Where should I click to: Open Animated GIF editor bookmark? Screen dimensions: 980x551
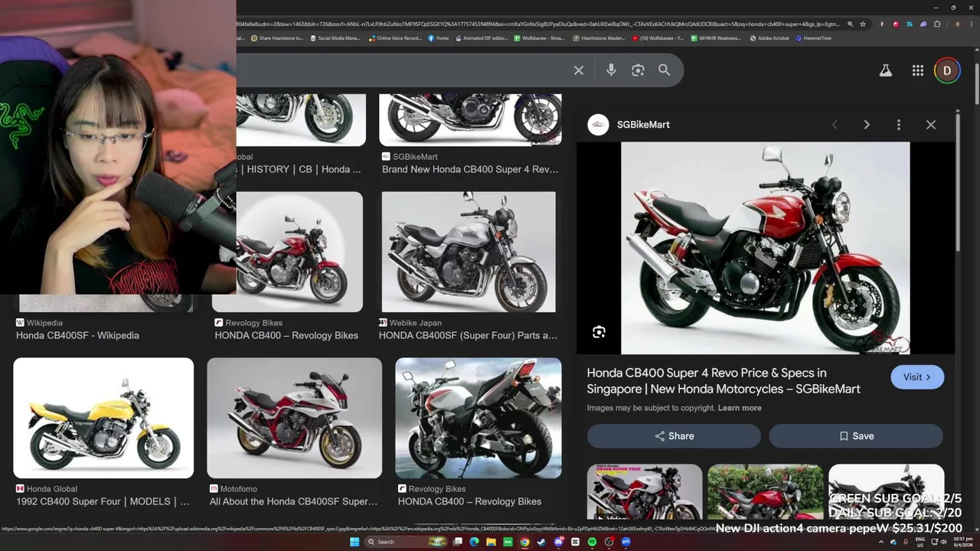coord(481,38)
